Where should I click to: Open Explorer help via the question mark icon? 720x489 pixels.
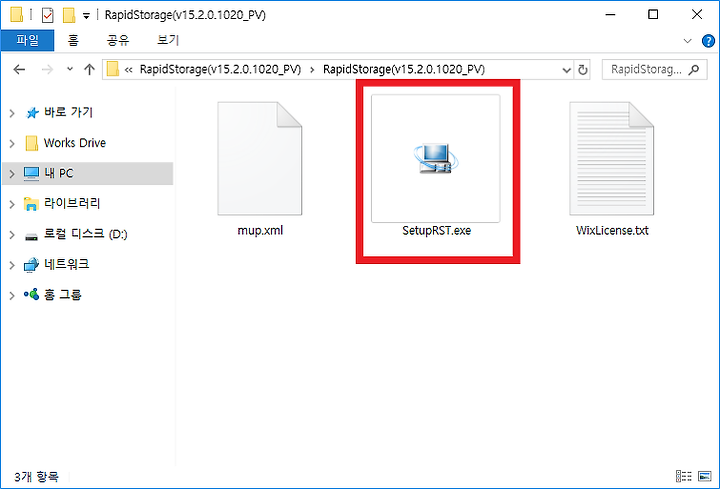click(708, 41)
